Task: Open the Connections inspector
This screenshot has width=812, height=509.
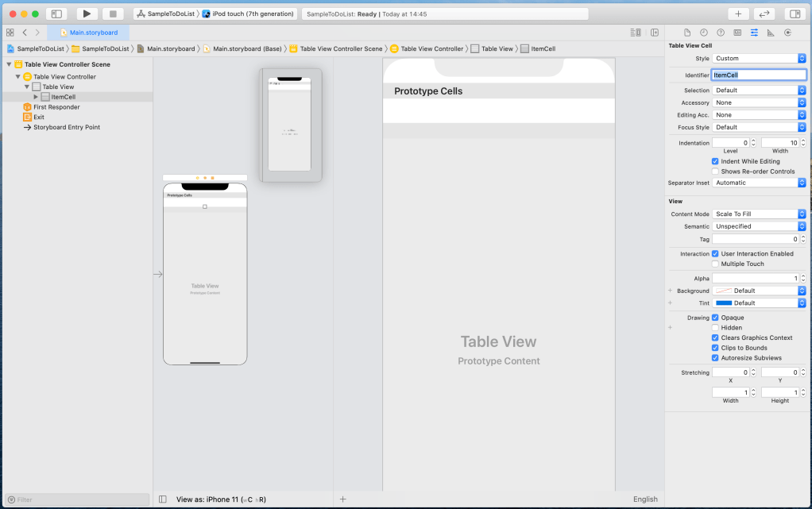Action: 787,33
